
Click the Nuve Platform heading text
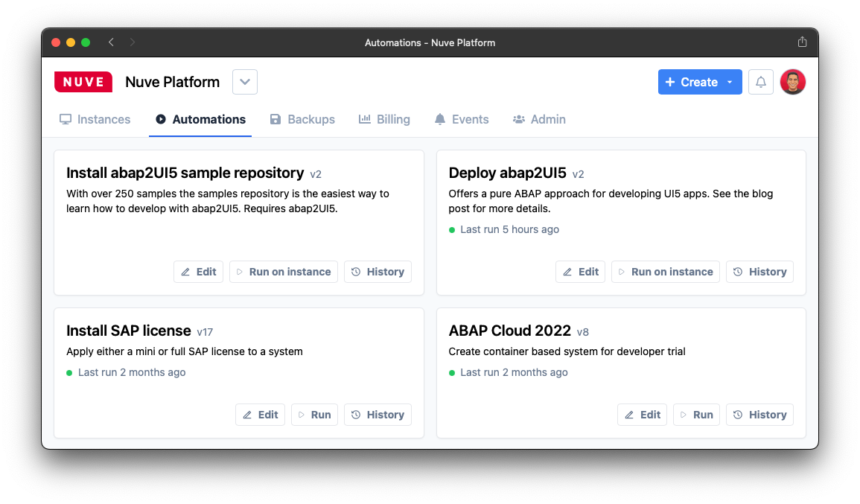click(x=172, y=82)
